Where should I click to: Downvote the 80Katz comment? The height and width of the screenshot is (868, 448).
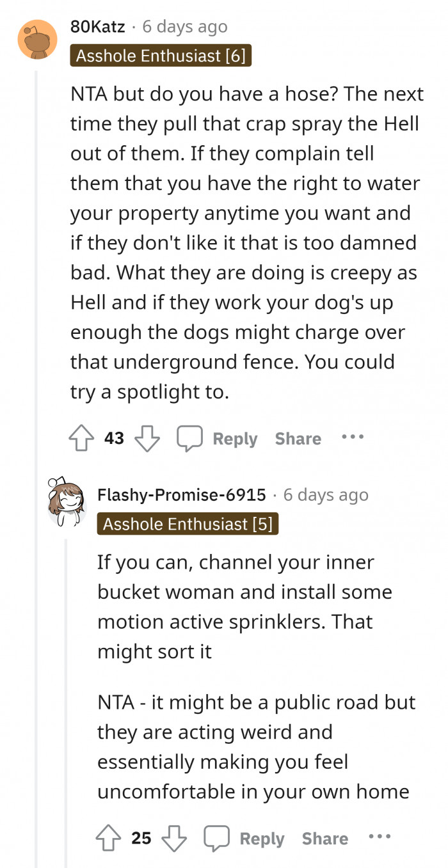tap(147, 439)
